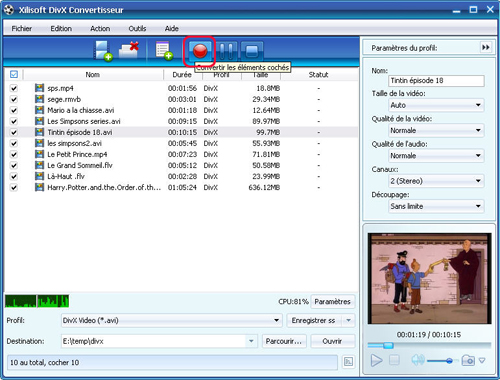Viewport: 500px width, 380px height.
Task: Open the Qualité de la vidéo dropdown
Action: tap(436, 130)
